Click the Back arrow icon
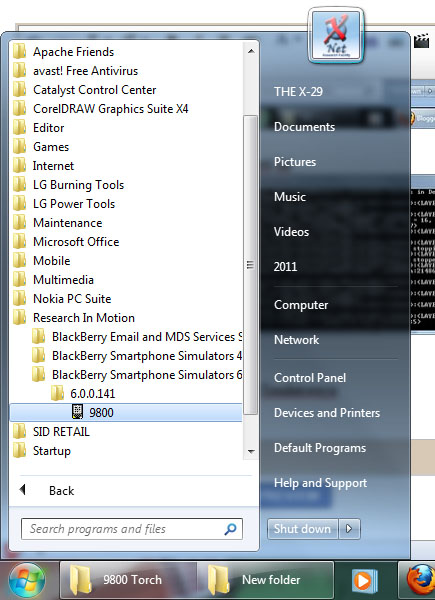The height and width of the screenshot is (600, 435). coord(23,489)
